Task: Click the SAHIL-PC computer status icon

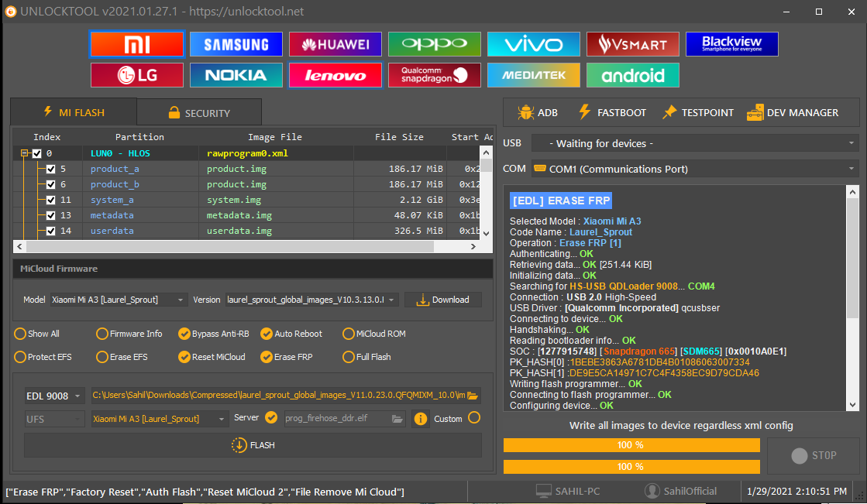Action: pos(544,491)
